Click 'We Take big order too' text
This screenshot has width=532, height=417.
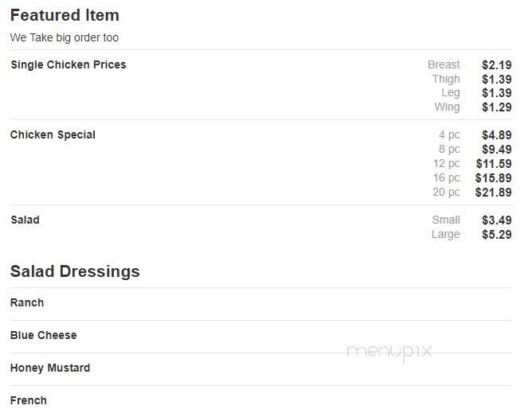tap(65, 37)
